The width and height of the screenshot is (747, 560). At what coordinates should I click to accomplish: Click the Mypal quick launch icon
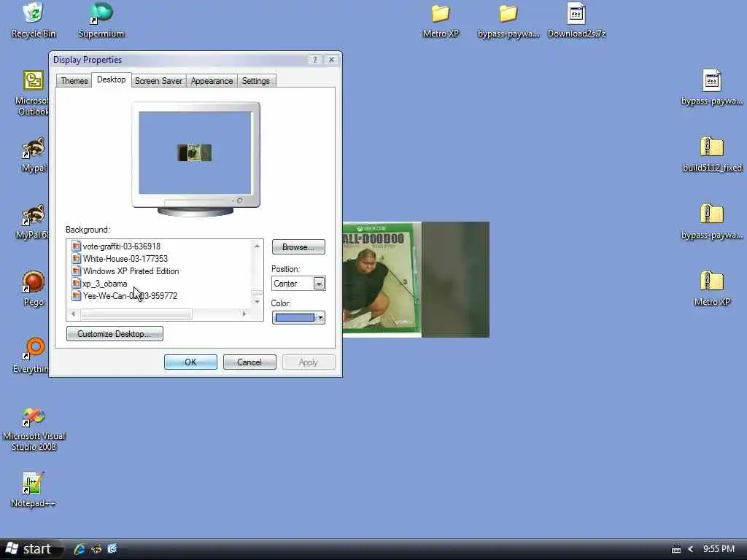(x=96, y=549)
